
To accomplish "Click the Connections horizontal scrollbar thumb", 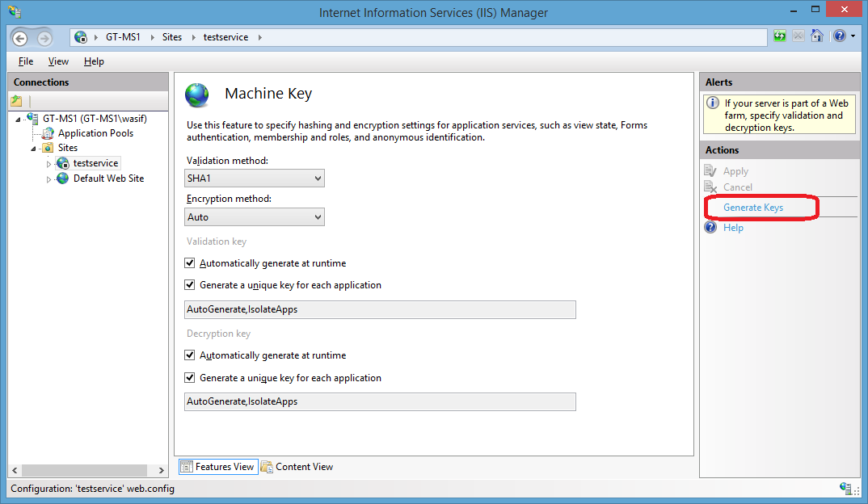I will pyautogui.click(x=85, y=470).
